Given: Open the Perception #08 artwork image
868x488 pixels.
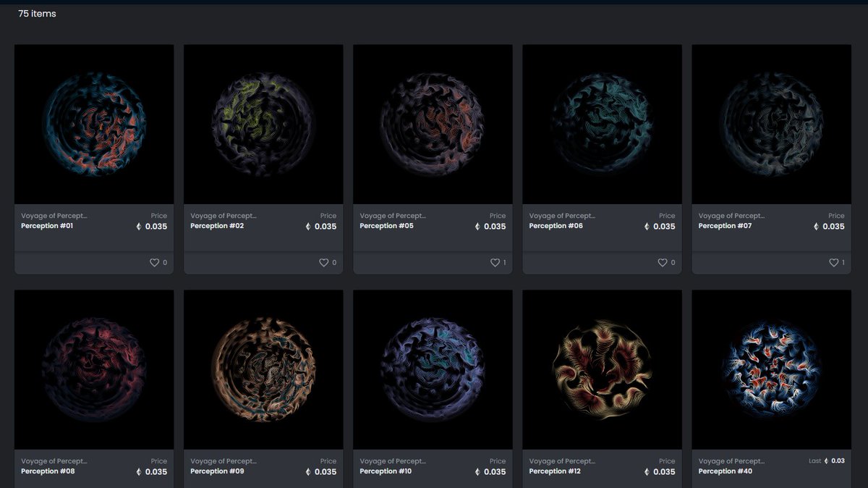Looking at the screenshot, I should 94,370.
